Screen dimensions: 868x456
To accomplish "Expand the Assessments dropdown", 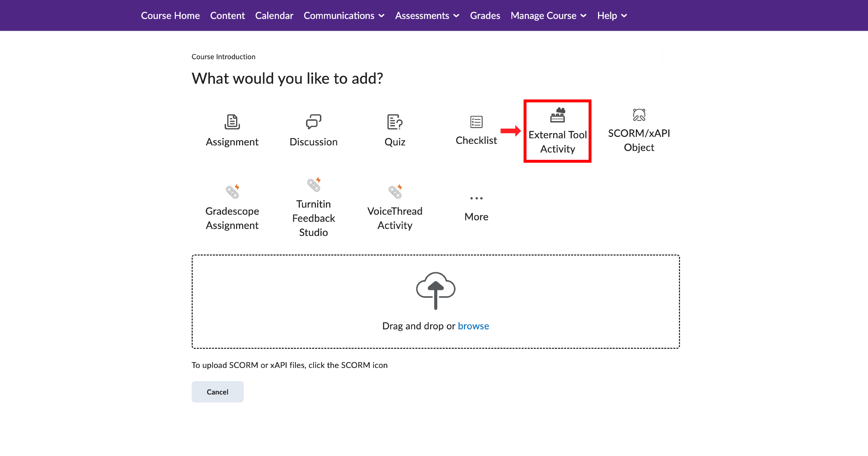I will pyautogui.click(x=427, y=15).
